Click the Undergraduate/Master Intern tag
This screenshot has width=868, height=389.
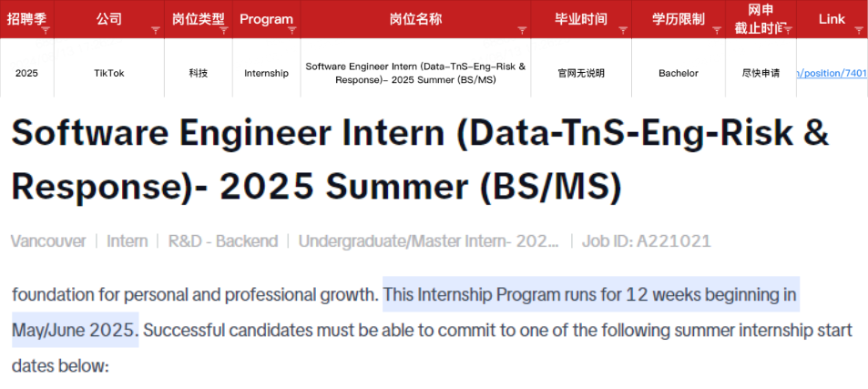pos(429,241)
